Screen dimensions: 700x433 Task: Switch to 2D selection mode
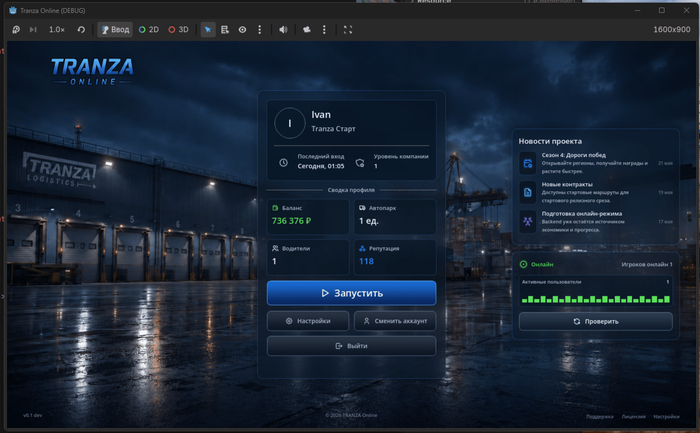pos(149,29)
